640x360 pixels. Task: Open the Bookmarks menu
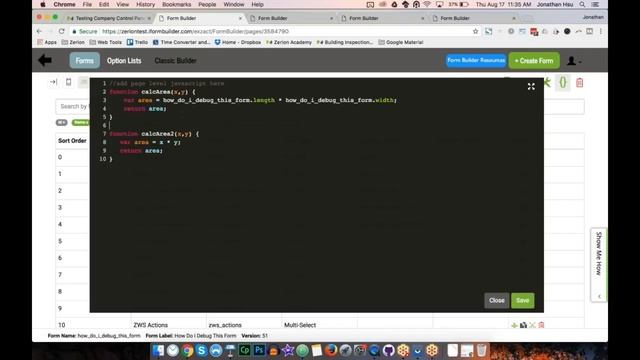(x=176, y=4)
